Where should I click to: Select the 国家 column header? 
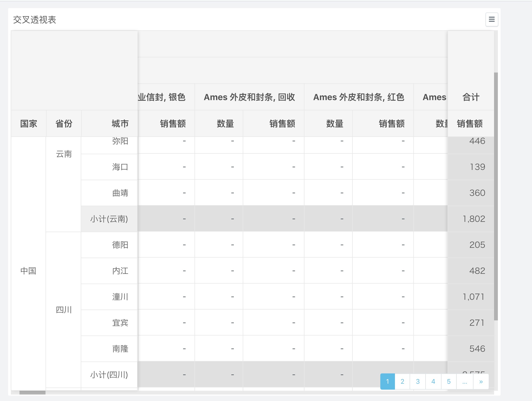(x=29, y=123)
